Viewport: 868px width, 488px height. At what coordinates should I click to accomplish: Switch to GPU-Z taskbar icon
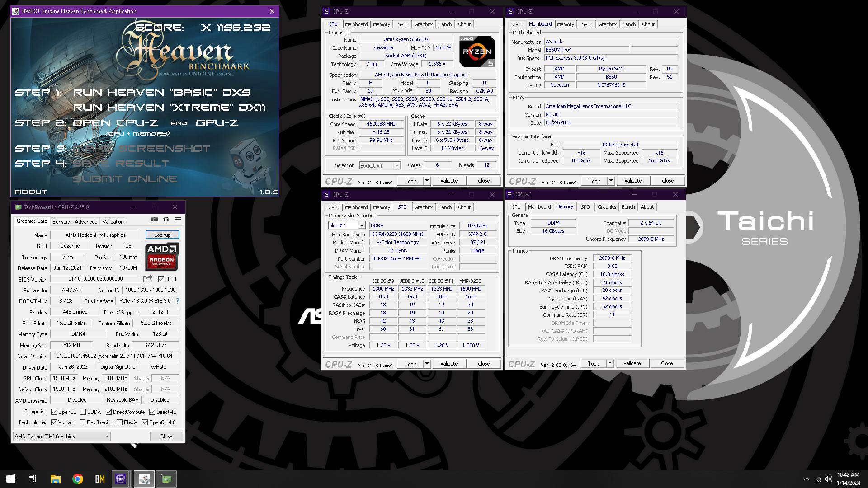point(166,479)
